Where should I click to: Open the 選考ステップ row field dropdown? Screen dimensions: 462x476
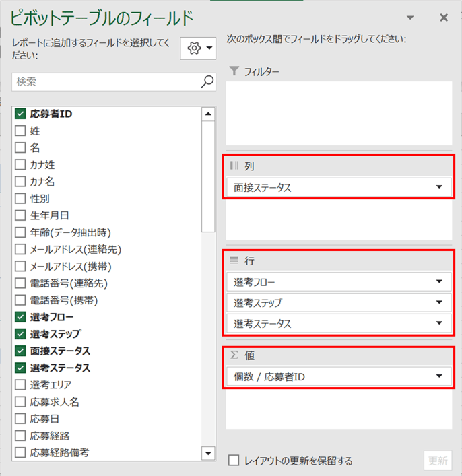point(439,302)
